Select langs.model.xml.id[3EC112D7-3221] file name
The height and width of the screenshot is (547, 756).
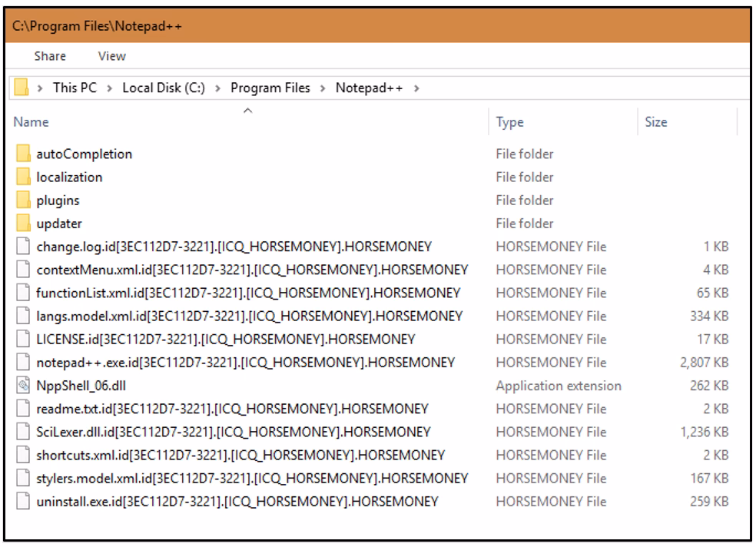click(249, 317)
